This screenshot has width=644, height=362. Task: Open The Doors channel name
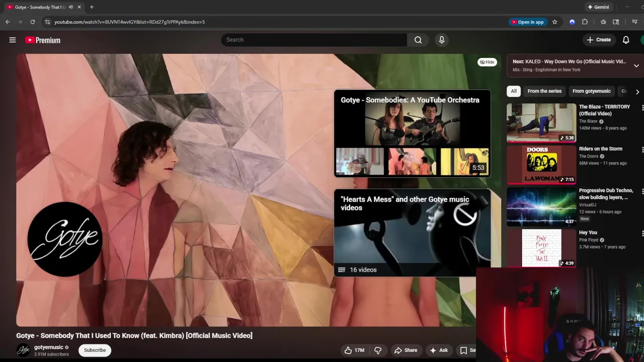coord(589,156)
